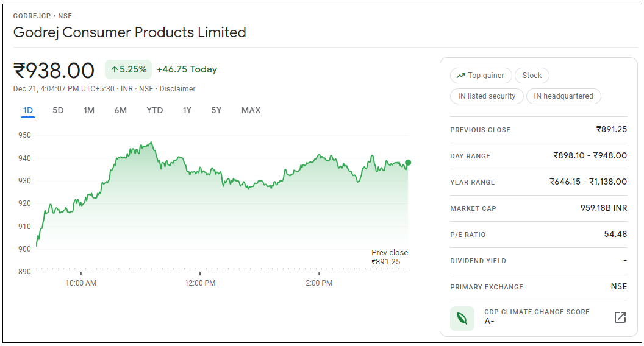The height and width of the screenshot is (346, 644).
Task: Open the CDP climate score external link icon
Action: click(x=620, y=317)
